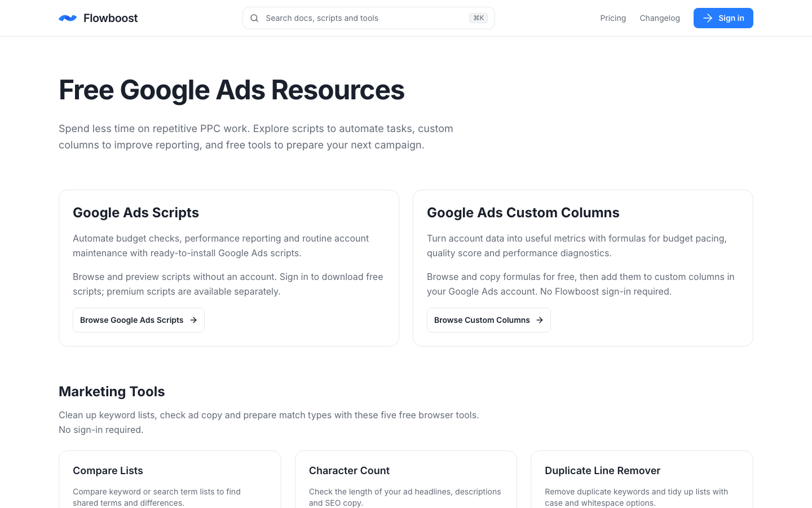Click the magnifier icon in search bar

[x=254, y=18]
